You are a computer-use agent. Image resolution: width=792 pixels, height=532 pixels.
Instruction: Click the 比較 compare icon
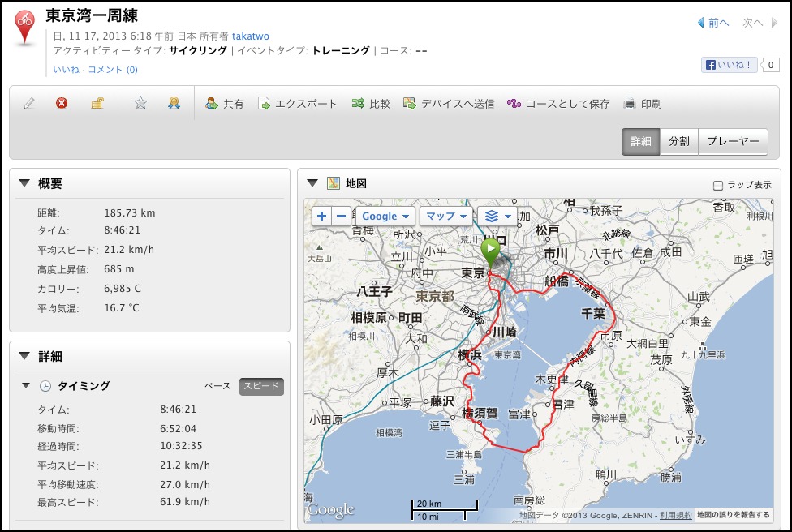(358, 104)
